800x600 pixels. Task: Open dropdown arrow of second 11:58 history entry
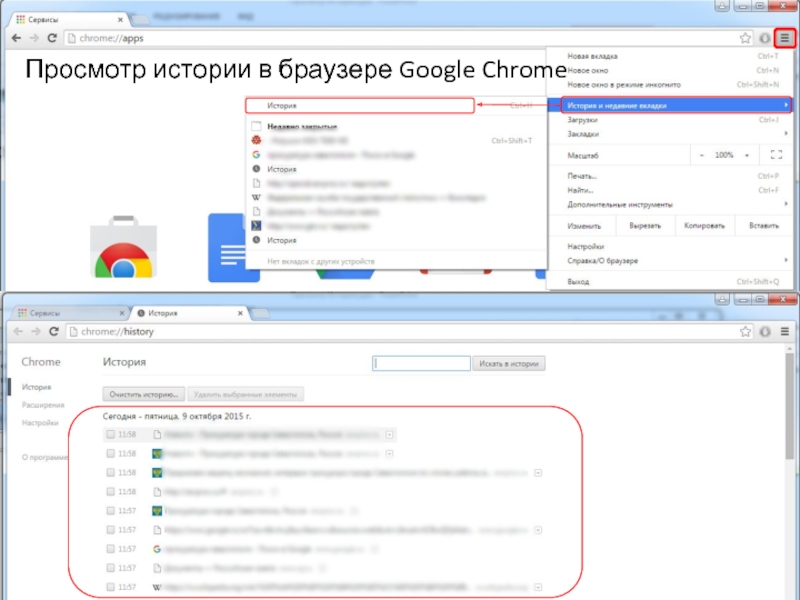(389, 453)
